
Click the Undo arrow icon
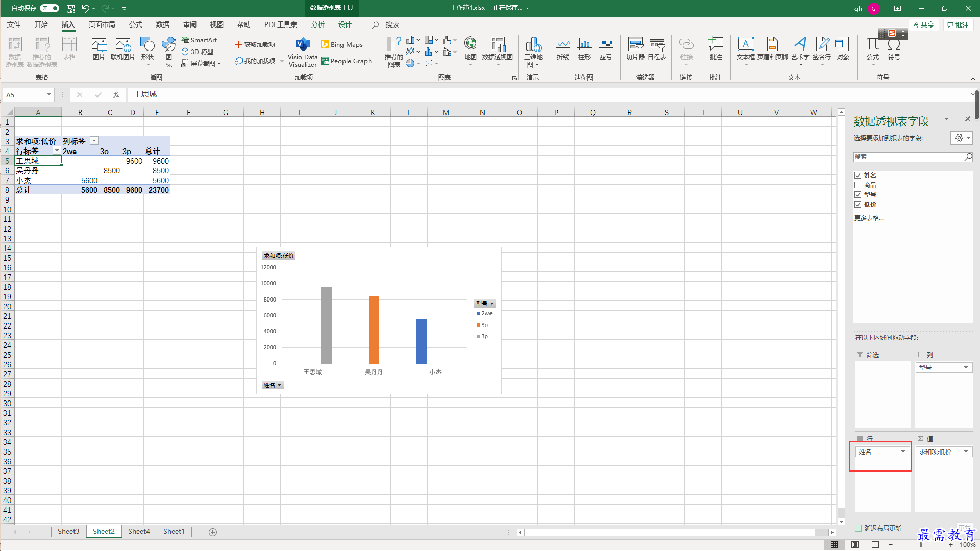85,8
